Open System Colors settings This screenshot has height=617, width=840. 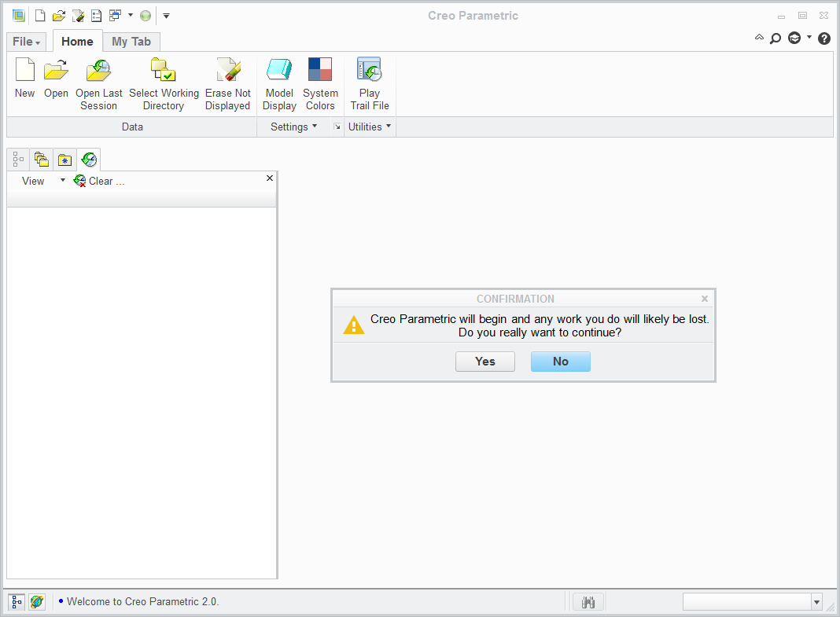320,85
